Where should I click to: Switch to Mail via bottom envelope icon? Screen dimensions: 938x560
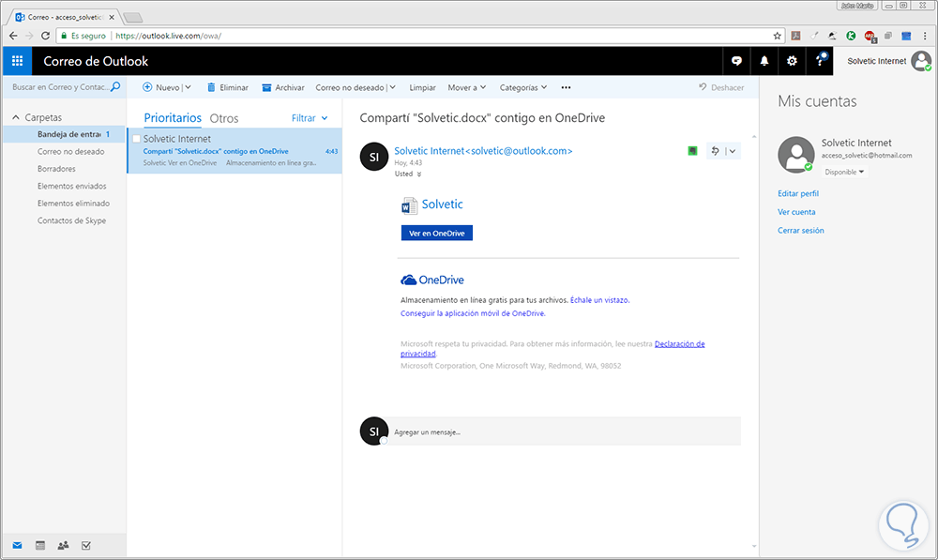(17, 545)
